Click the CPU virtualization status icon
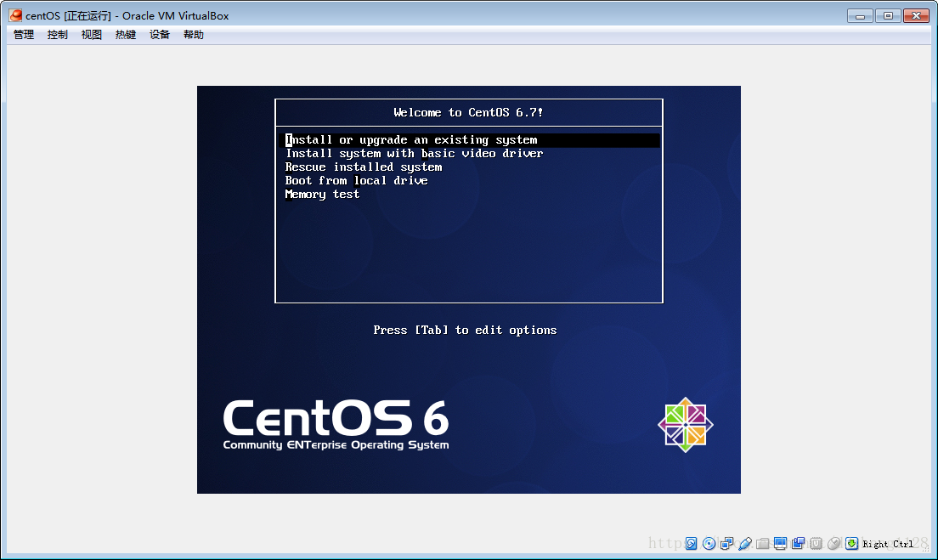 pos(816,543)
